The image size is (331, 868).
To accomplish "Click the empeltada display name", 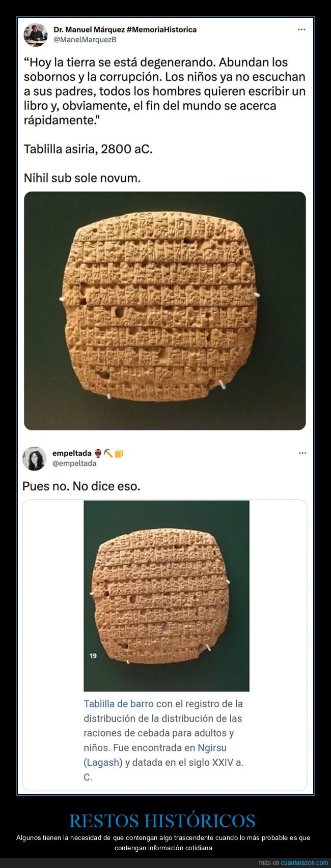I will (x=72, y=453).
